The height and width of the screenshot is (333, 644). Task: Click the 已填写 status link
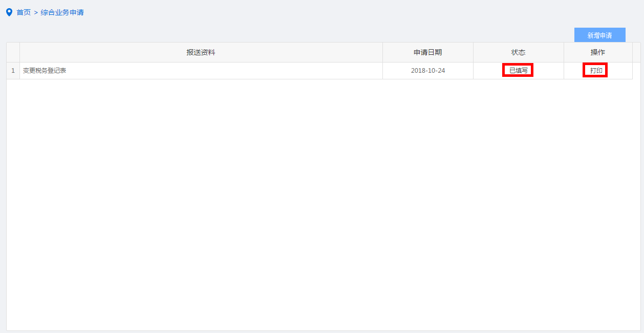tap(518, 71)
